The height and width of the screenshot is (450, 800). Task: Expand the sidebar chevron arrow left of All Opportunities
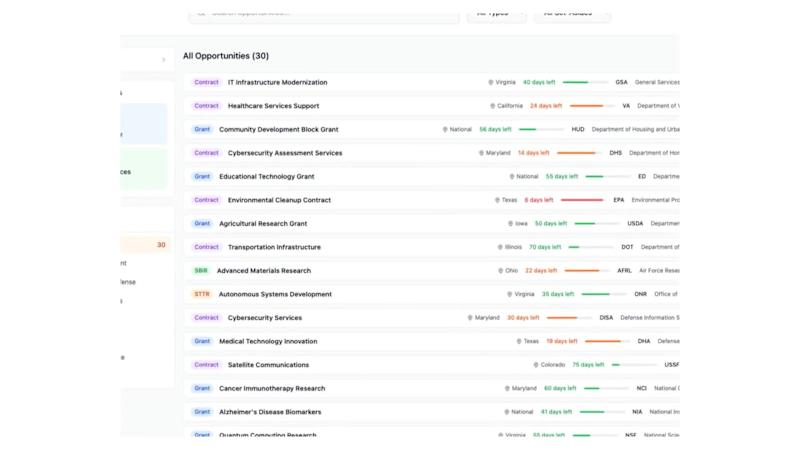pyautogui.click(x=164, y=60)
